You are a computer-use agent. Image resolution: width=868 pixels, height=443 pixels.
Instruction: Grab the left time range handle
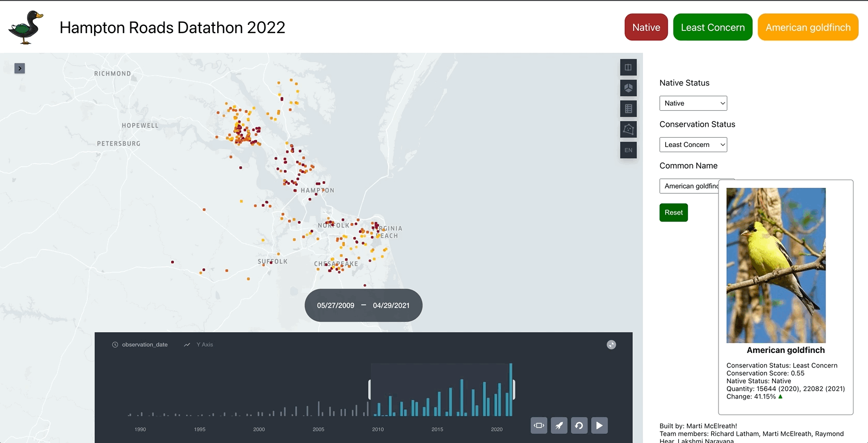click(370, 389)
